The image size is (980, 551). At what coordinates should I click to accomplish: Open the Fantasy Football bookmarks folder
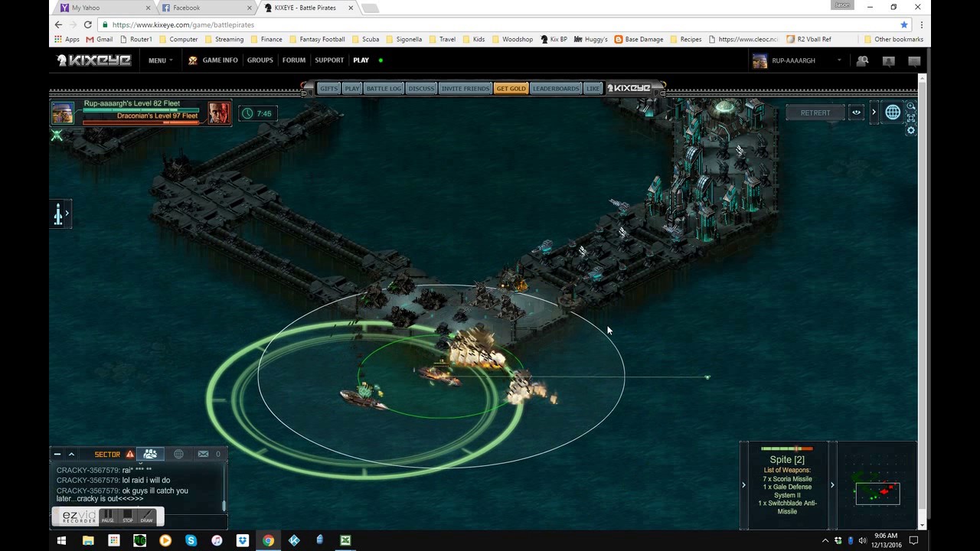coord(316,39)
